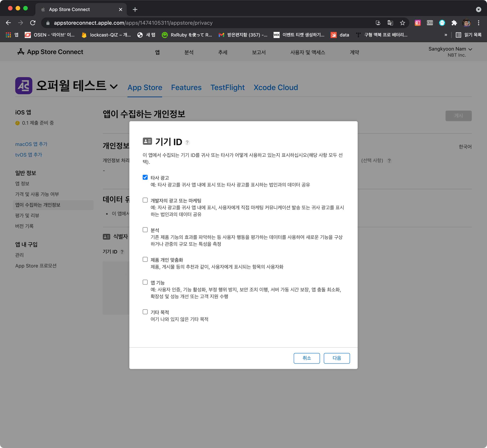Uncheck the 타사 광고 checkbox
487x448 pixels.
coord(145,177)
